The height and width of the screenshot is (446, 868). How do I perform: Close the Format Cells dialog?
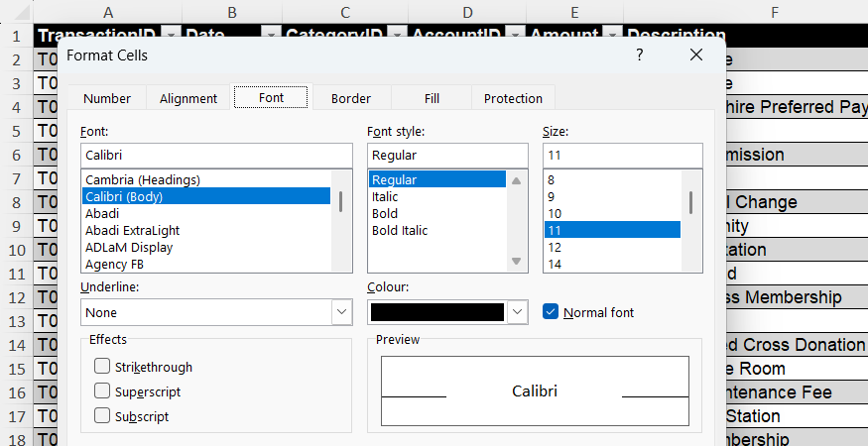point(695,55)
